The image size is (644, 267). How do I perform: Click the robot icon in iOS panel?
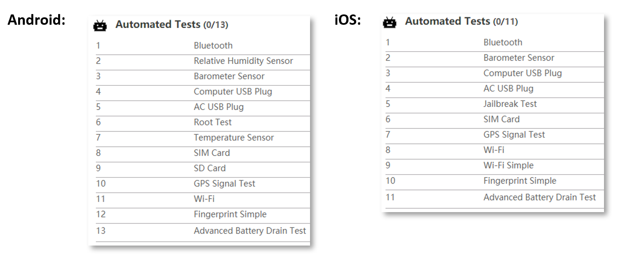pyautogui.click(x=390, y=22)
